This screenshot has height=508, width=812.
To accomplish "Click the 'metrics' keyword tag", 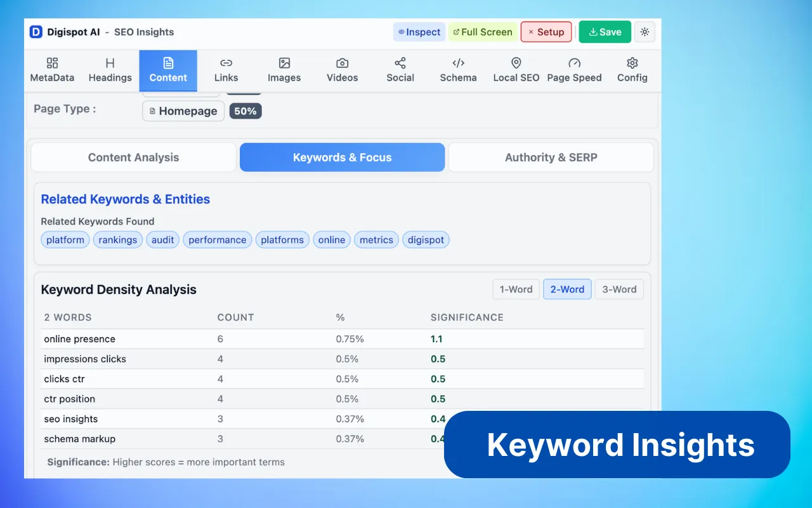I will (x=376, y=239).
